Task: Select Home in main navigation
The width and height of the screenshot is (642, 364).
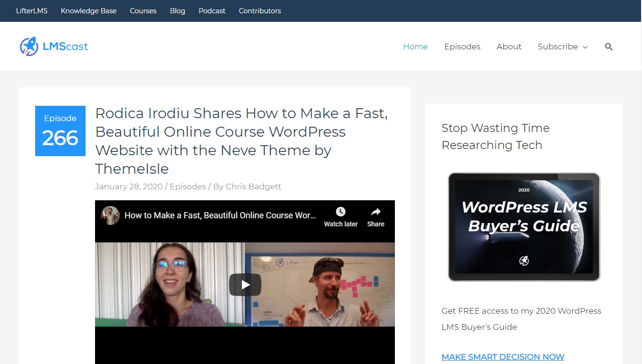Action: click(415, 47)
